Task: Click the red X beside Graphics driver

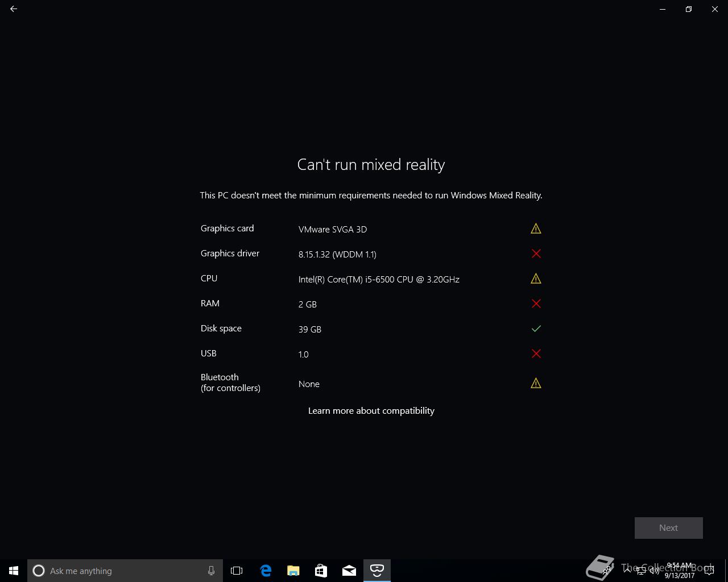Action: [536, 253]
